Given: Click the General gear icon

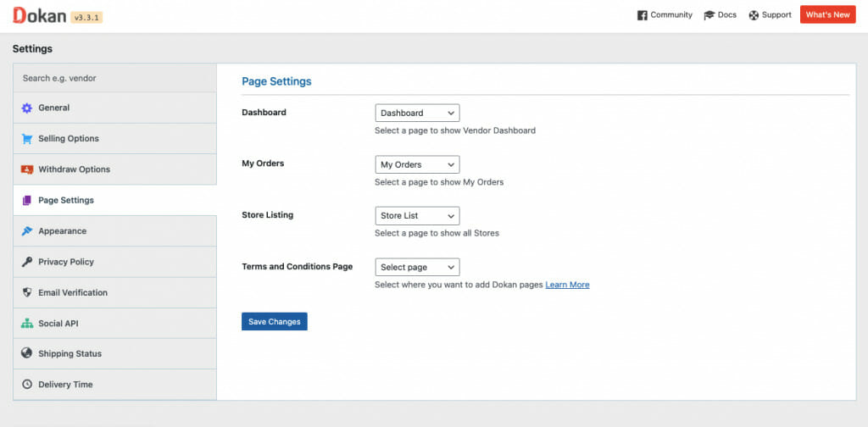Looking at the screenshot, I should pos(26,108).
